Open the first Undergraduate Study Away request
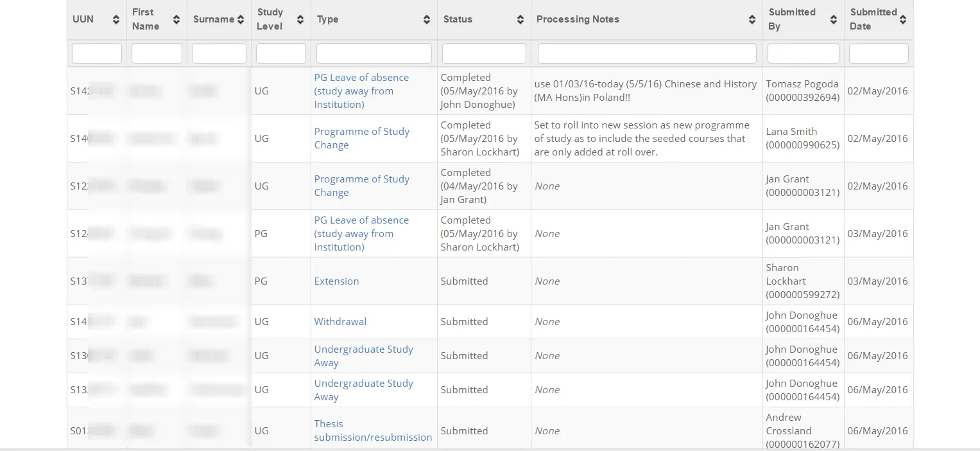 tap(364, 355)
